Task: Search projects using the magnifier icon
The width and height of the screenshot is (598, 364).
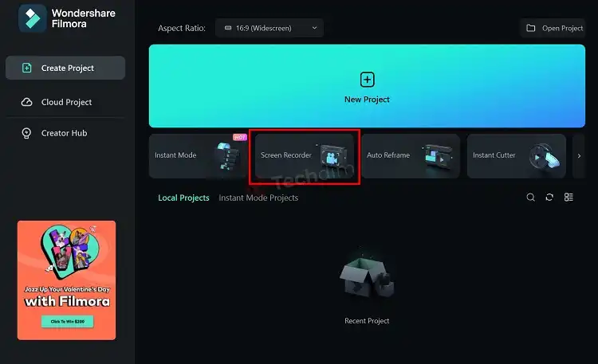Action: (530, 198)
